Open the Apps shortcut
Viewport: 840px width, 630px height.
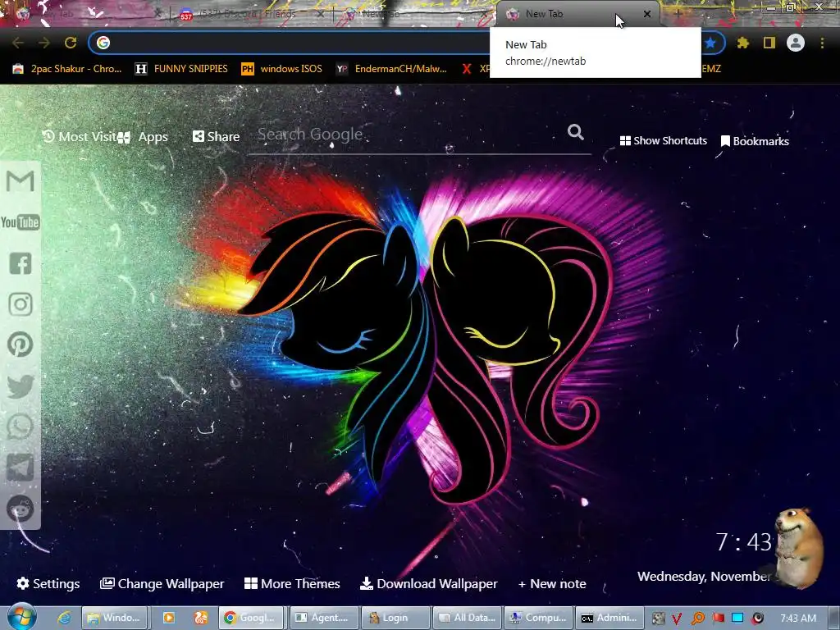[143, 137]
